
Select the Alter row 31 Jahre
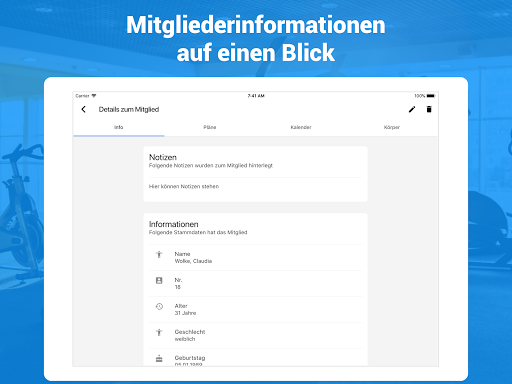click(x=255, y=310)
